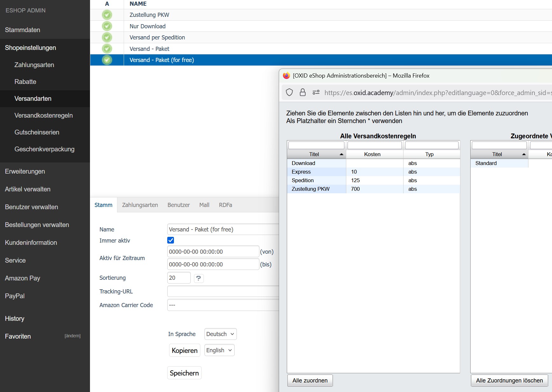Click the Alle zuordnen button

(310, 381)
